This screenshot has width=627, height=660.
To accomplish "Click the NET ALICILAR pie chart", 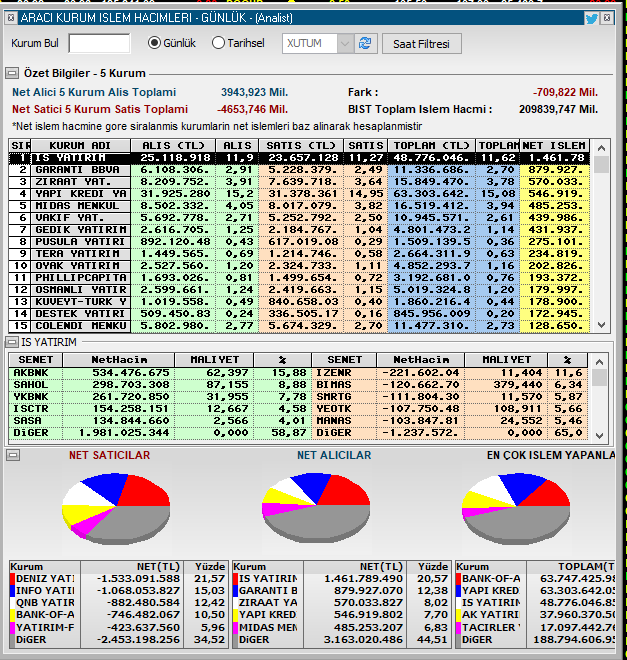I will 316,508.
